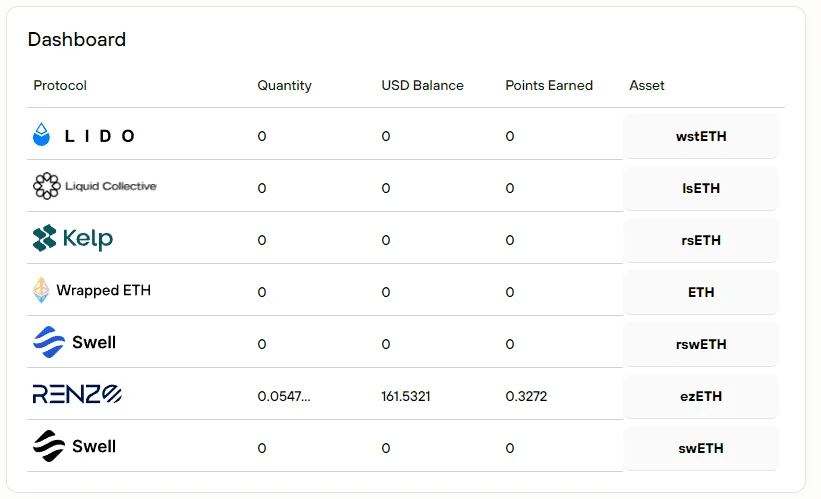Open the rsETH asset button
The width and height of the screenshot is (821, 499).
701,240
